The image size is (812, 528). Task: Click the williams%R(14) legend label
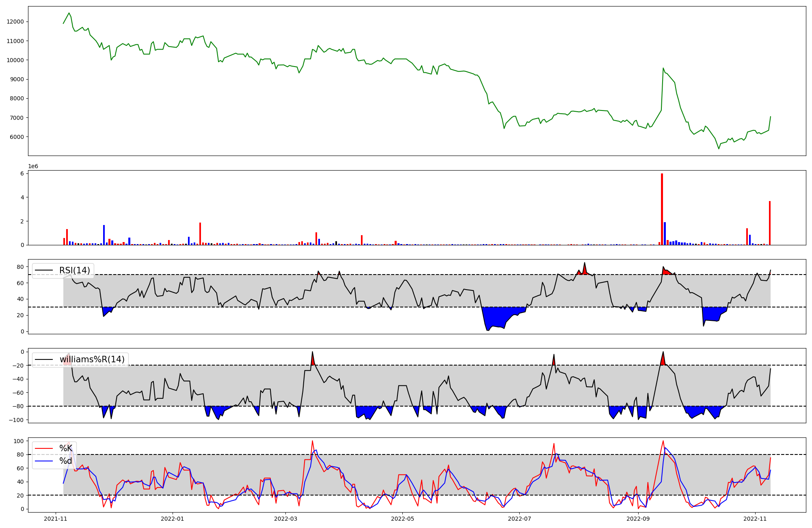point(92,359)
